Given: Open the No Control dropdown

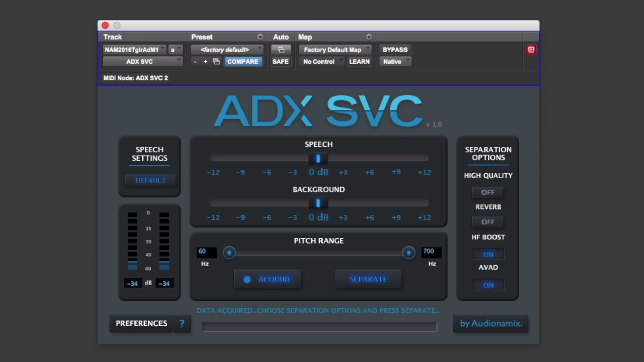Looking at the screenshot, I should 321,62.
